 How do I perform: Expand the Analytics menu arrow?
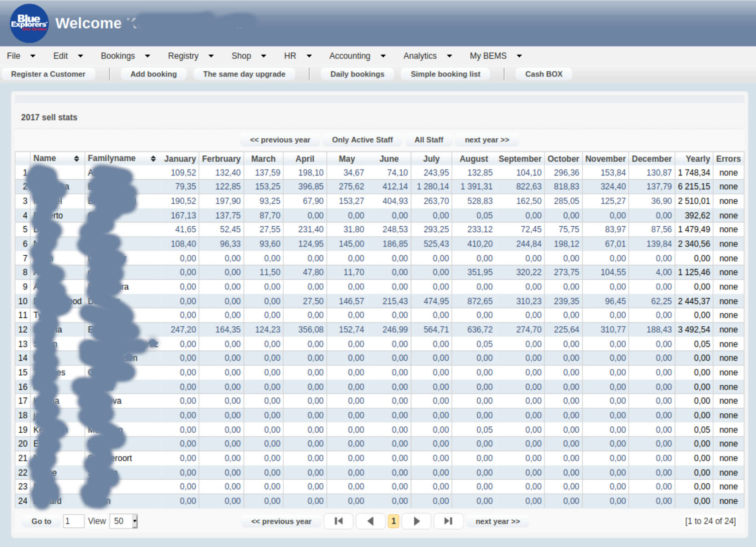pyautogui.click(x=449, y=56)
